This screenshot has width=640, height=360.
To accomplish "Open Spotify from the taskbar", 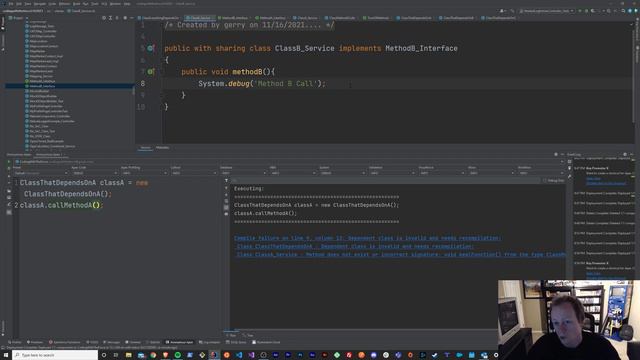I will (x=178, y=355).
